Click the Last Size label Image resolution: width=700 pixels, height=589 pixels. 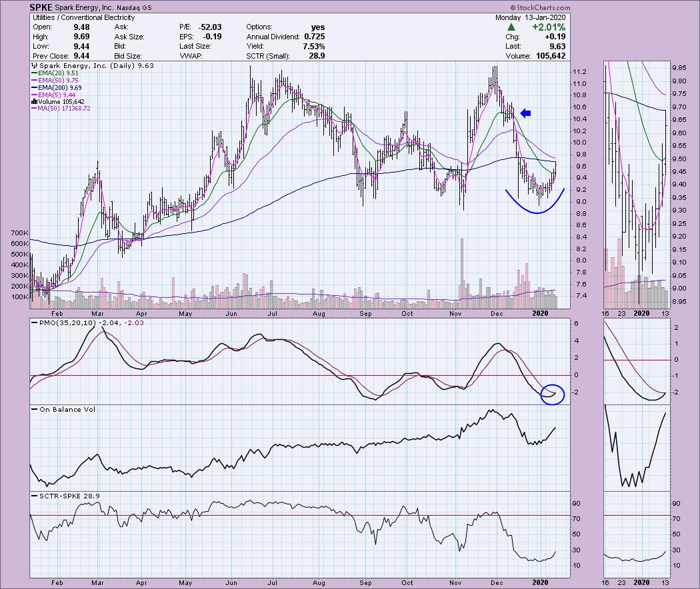coord(195,47)
